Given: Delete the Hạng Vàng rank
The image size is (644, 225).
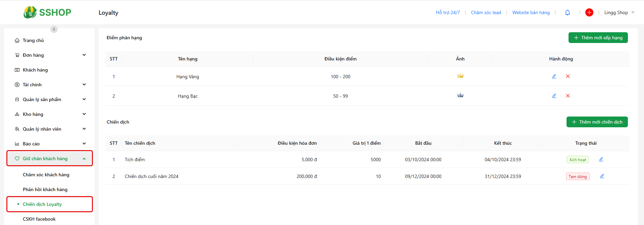Looking at the screenshot, I should tap(568, 76).
